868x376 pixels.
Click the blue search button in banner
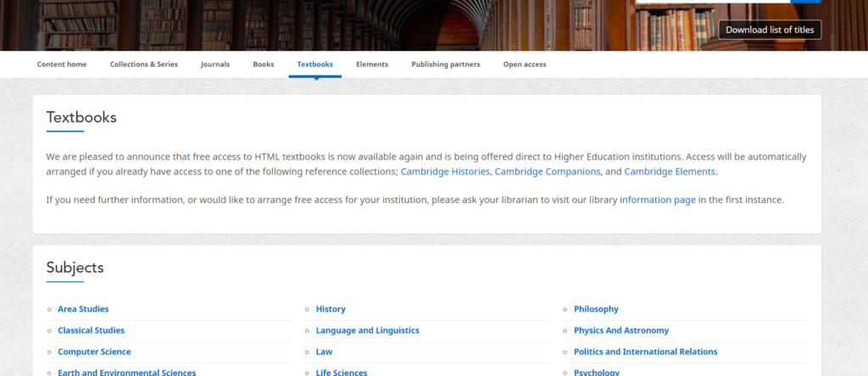pyautogui.click(x=806, y=1)
